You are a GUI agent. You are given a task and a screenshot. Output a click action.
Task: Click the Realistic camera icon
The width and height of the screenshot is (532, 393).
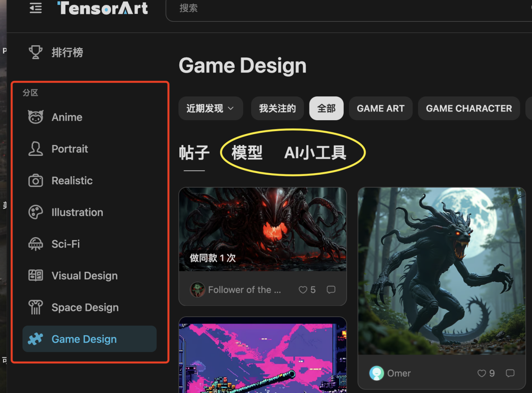35,181
